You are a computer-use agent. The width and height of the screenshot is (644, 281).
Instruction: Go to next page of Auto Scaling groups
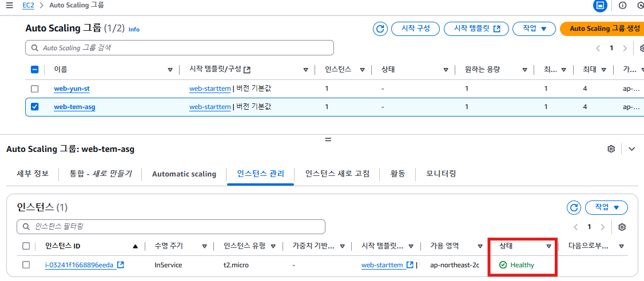coord(625,48)
